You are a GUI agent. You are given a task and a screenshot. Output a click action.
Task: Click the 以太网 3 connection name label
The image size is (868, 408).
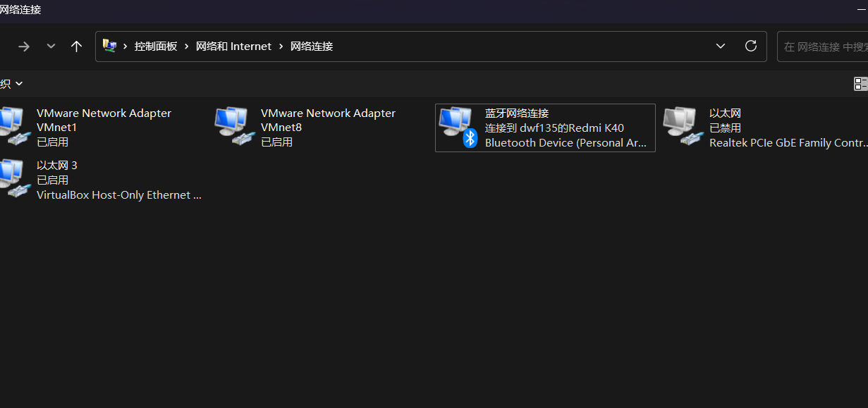click(57, 165)
